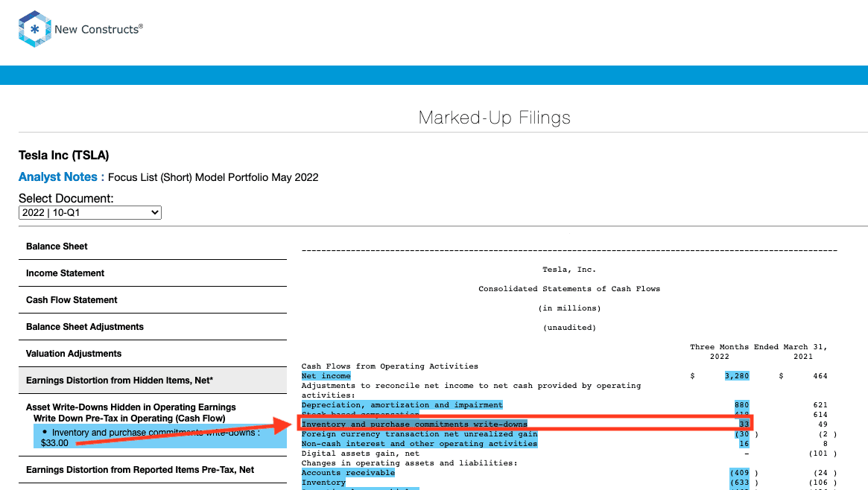868x490 pixels.
Task: Click the highlighted Net income line
Action: (x=326, y=376)
